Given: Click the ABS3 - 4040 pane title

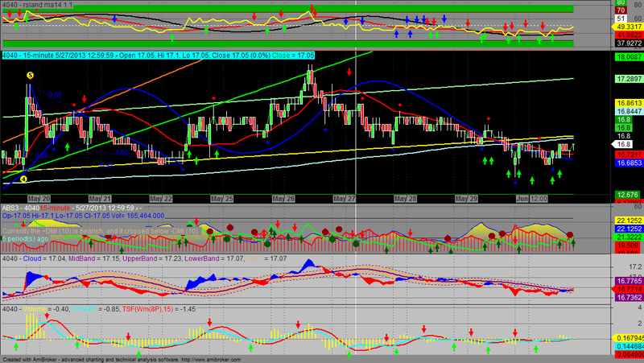Looking at the screenshot, I should point(21,208).
